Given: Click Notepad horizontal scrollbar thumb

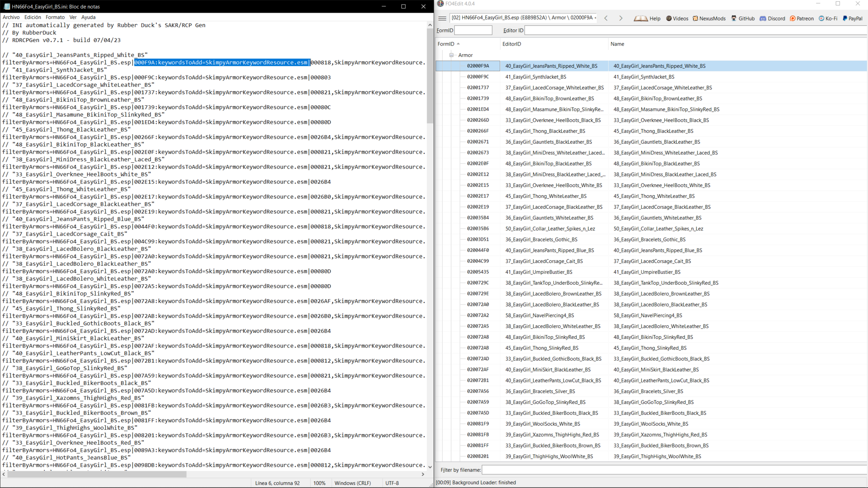Looking at the screenshot, I should click(97, 474).
